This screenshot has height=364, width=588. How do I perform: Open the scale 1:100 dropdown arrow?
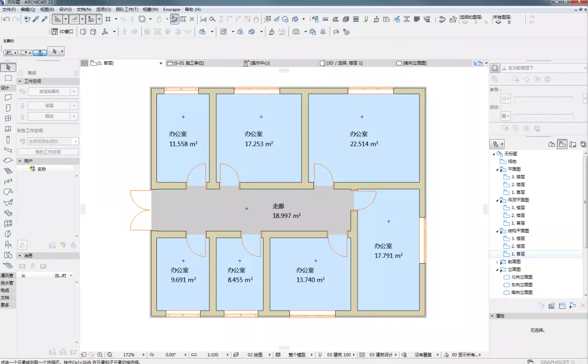[227, 355]
